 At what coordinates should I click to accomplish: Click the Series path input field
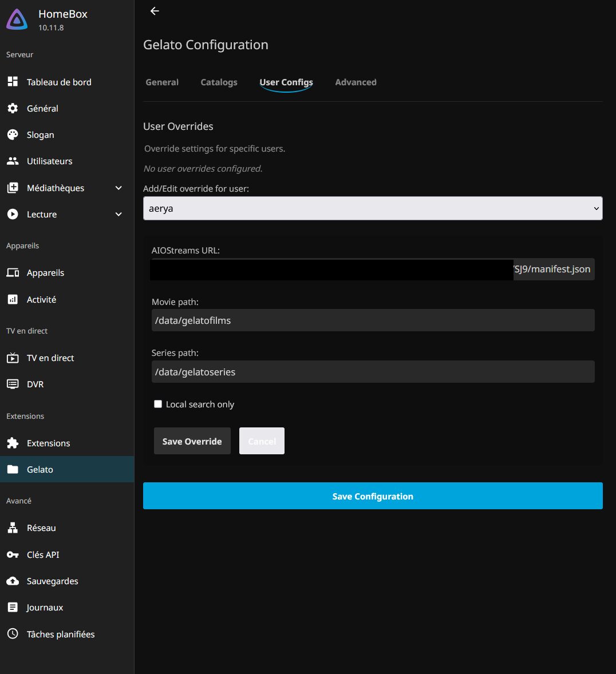click(373, 372)
